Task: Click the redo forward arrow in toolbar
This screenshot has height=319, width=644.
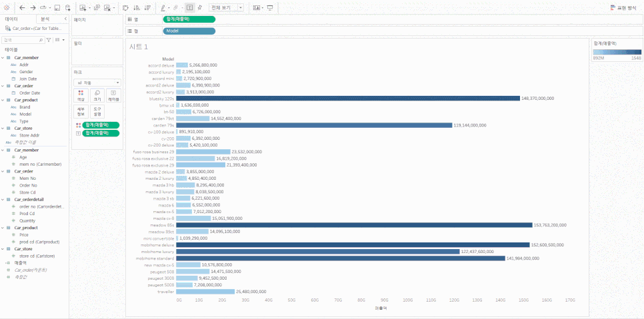Action: click(33, 8)
